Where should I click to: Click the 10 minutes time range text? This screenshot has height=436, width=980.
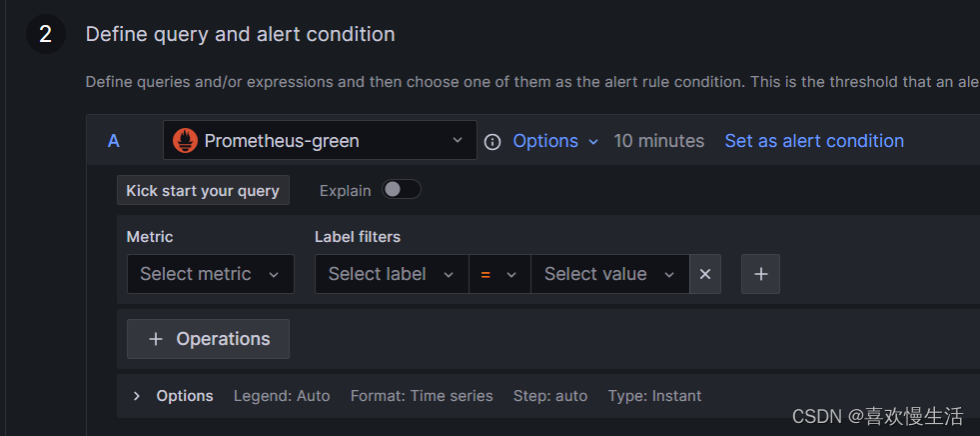coord(659,141)
